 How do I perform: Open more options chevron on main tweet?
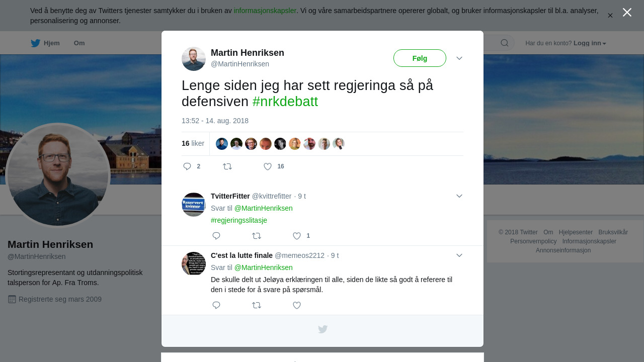tap(459, 58)
